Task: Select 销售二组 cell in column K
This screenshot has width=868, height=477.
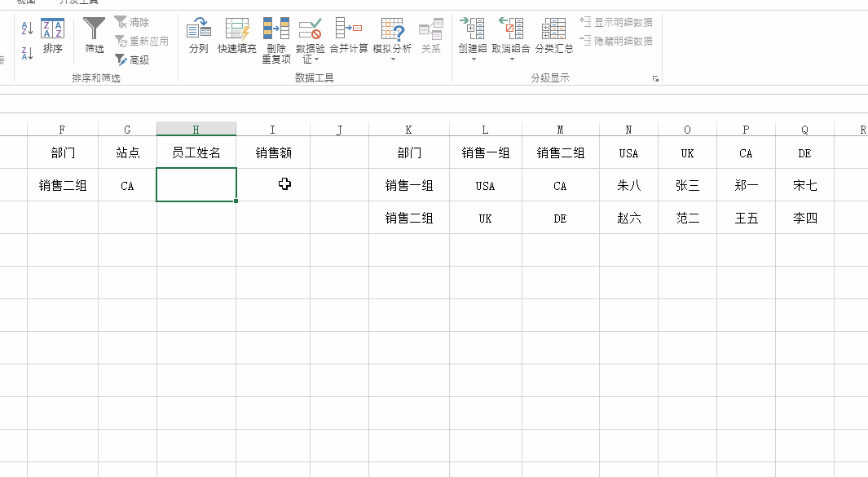Action: 409,218
